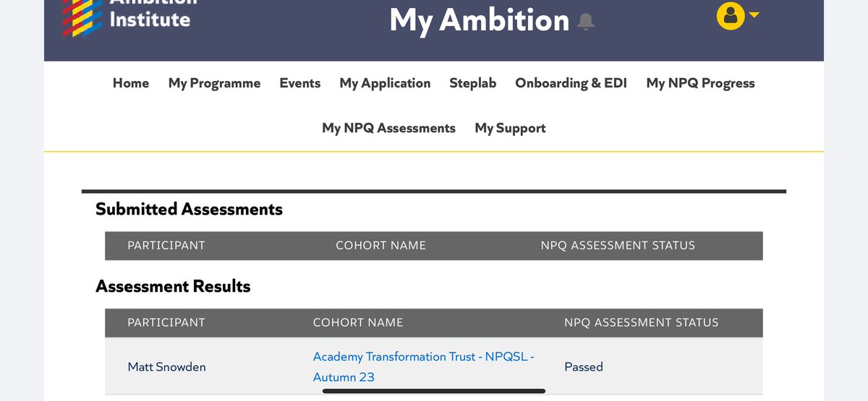Screen dimensions: 868x401
Task: Open Onboarding & EDI section
Action: pos(571,83)
